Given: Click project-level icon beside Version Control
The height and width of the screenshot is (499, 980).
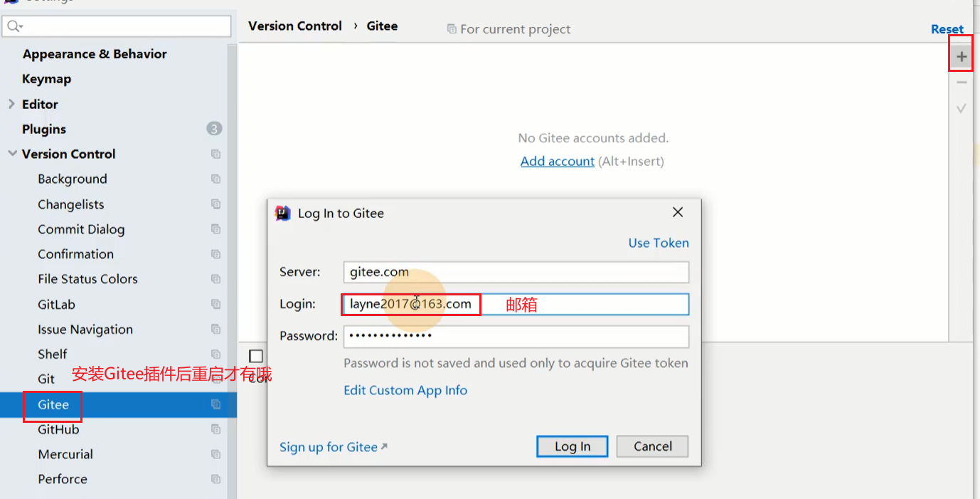Looking at the screenshot, I should 215,154.
